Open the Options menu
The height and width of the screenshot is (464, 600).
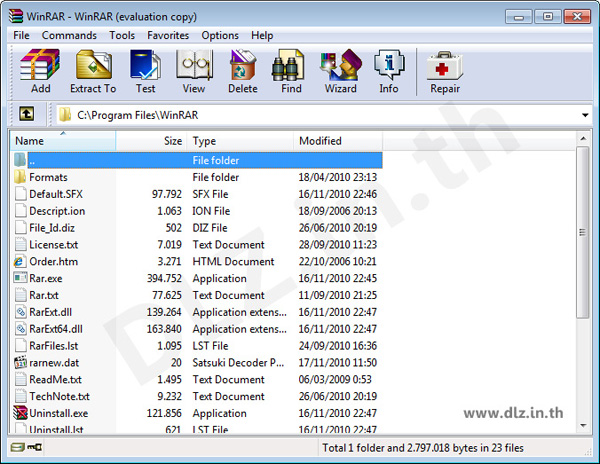(220, 35)
